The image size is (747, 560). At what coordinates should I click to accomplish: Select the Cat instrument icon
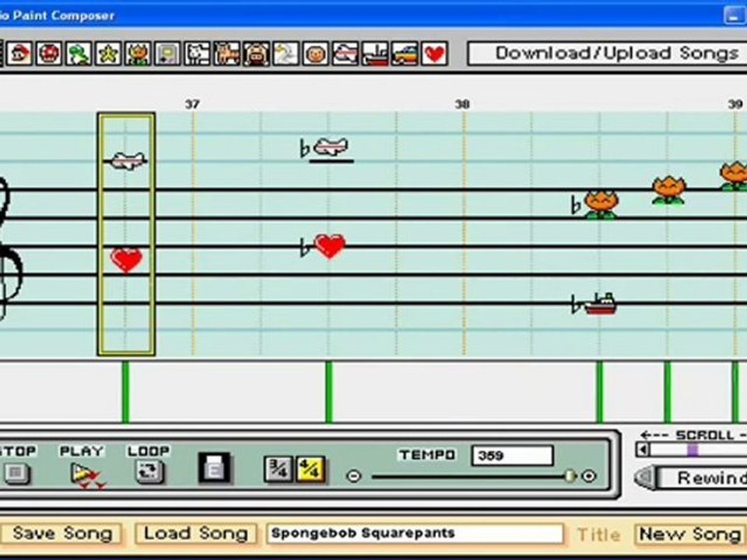[226, 54]
